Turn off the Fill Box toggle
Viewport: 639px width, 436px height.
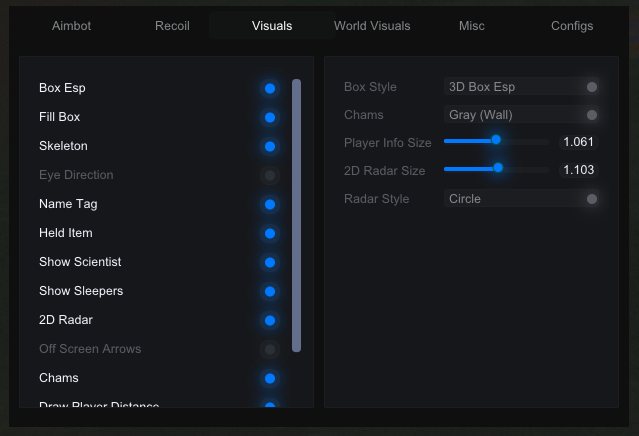269,117
